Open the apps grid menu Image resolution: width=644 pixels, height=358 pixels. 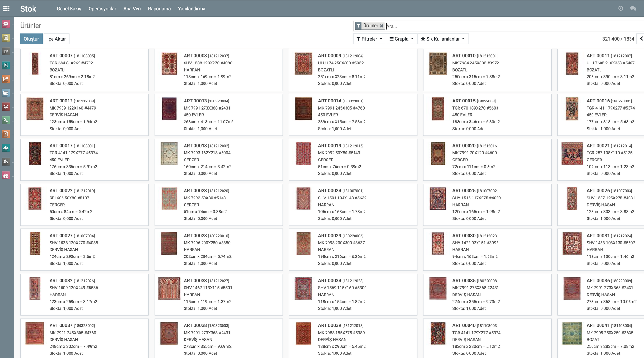[x=6, y=9]
